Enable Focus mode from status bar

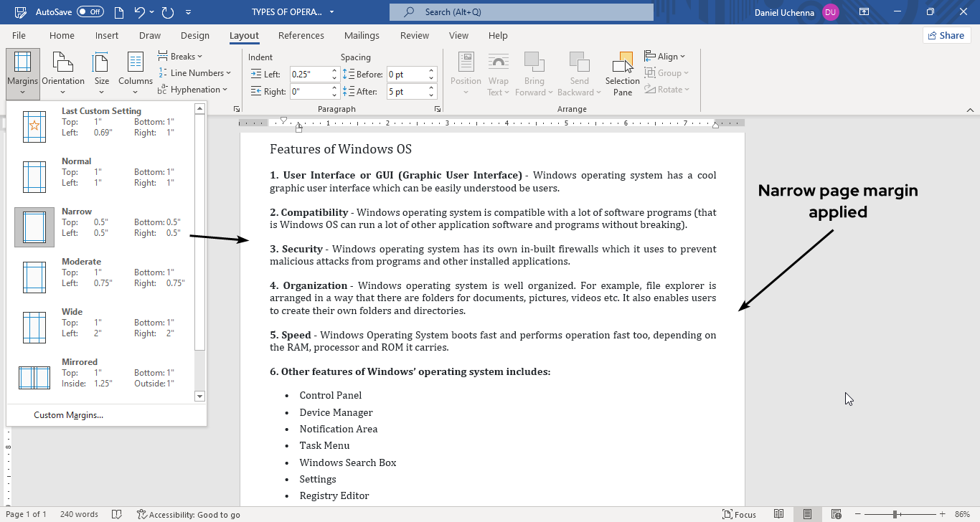739,514
